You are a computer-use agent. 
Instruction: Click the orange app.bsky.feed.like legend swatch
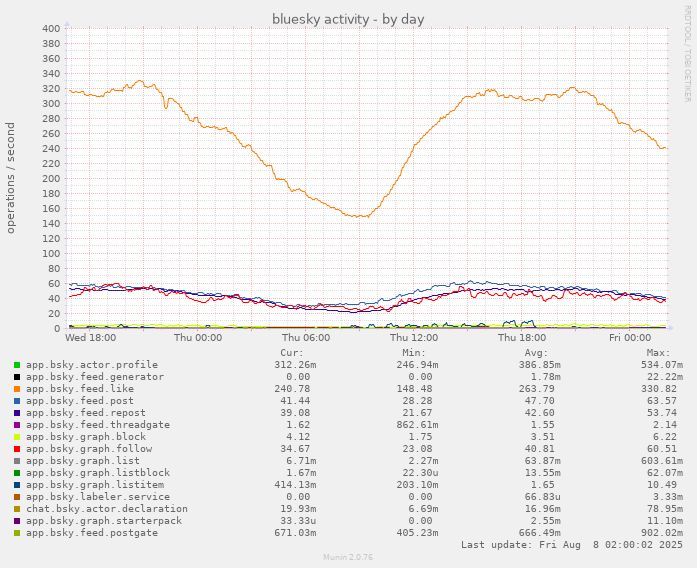coord(17,389)
